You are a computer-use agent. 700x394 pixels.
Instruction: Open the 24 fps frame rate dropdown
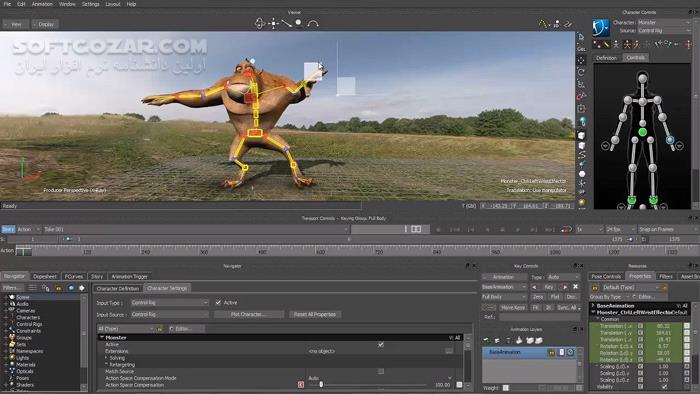click(x=621, y=229)
